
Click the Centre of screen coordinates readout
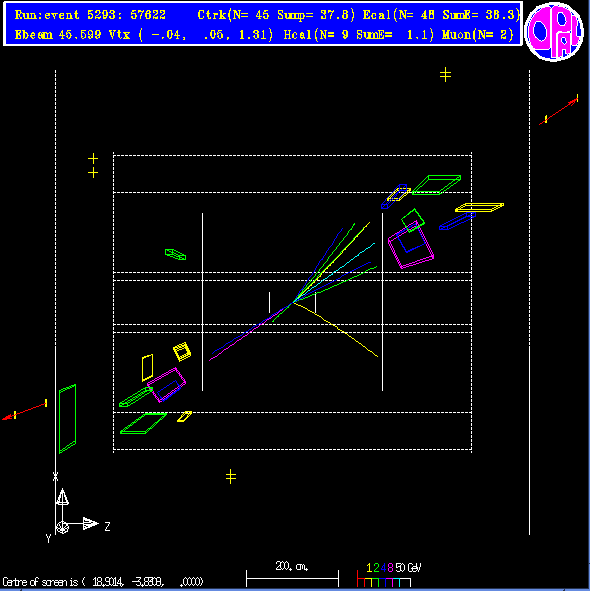[x=103, y=582]
